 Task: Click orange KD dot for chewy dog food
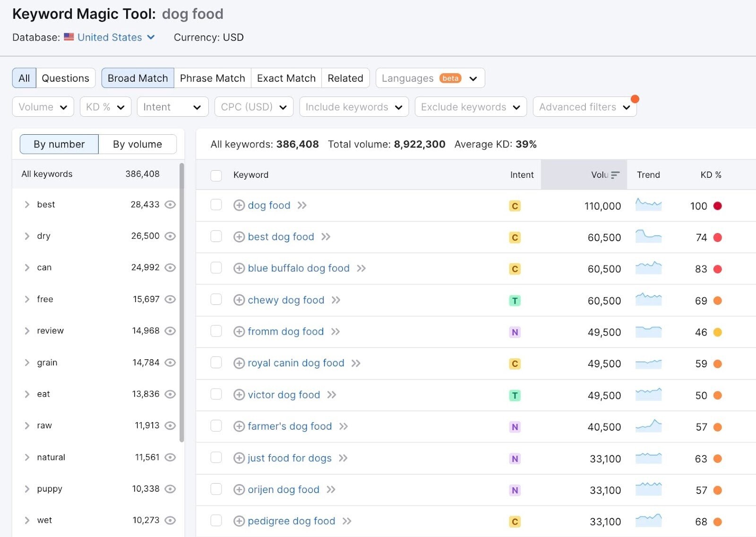click(717, 301)
